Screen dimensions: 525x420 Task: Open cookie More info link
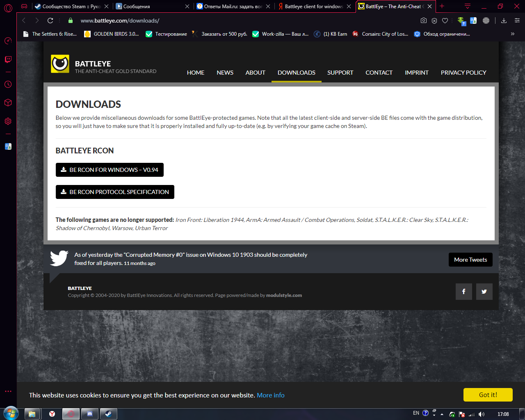pyautogui.click(x=271, y=395)
